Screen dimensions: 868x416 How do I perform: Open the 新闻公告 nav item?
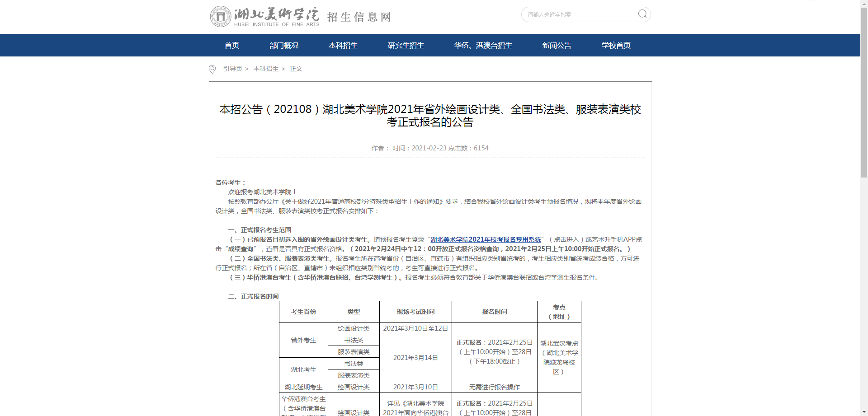(x=557, y=45)
